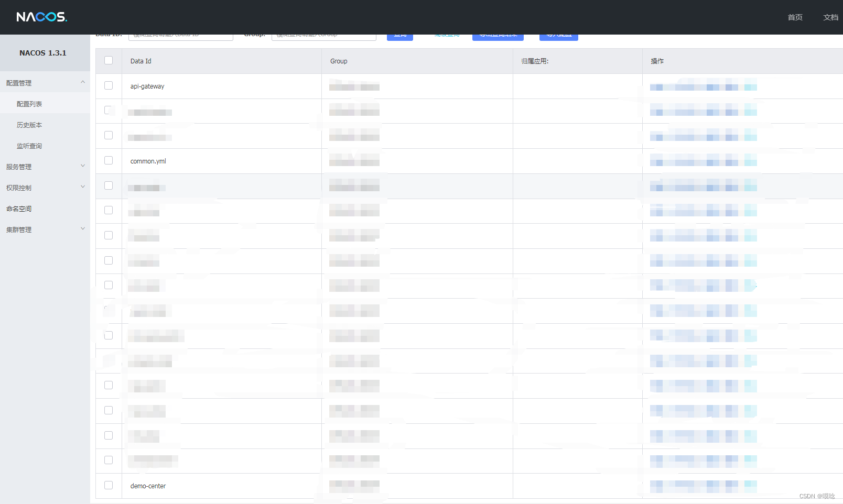This screenshot has height=504, width=843.
Task: Open 配置列表 in the sidebar
Action: 29,104
